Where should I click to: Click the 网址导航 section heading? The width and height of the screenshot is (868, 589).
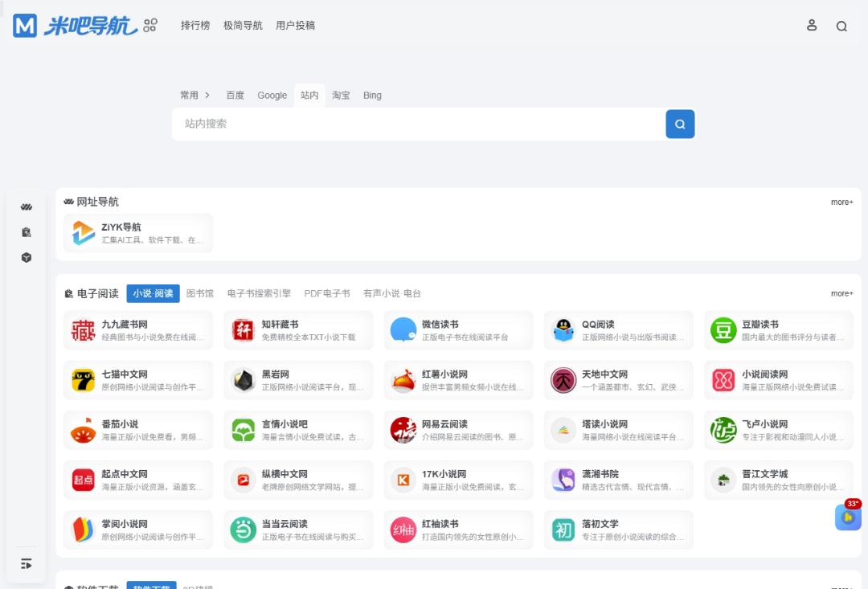(x=97, y=202)
